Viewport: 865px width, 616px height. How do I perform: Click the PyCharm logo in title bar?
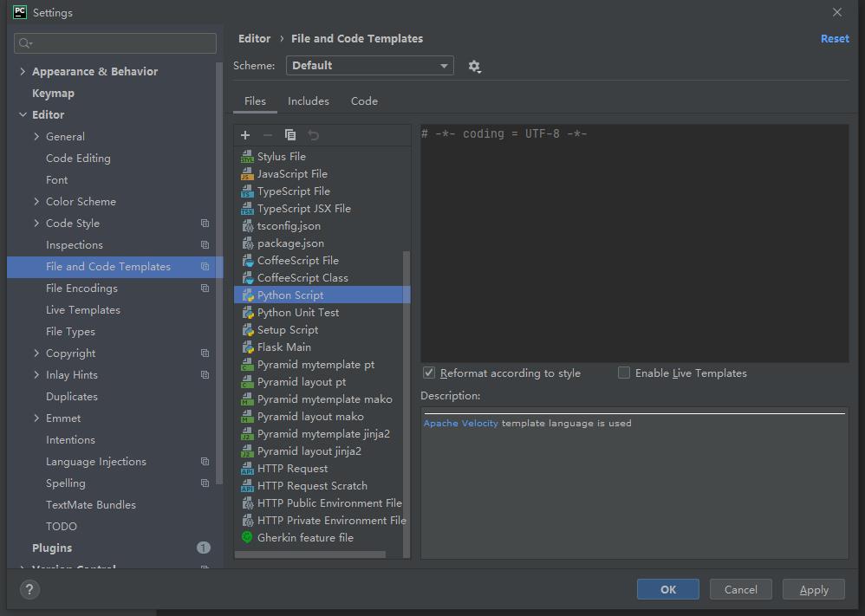[19, 12]
